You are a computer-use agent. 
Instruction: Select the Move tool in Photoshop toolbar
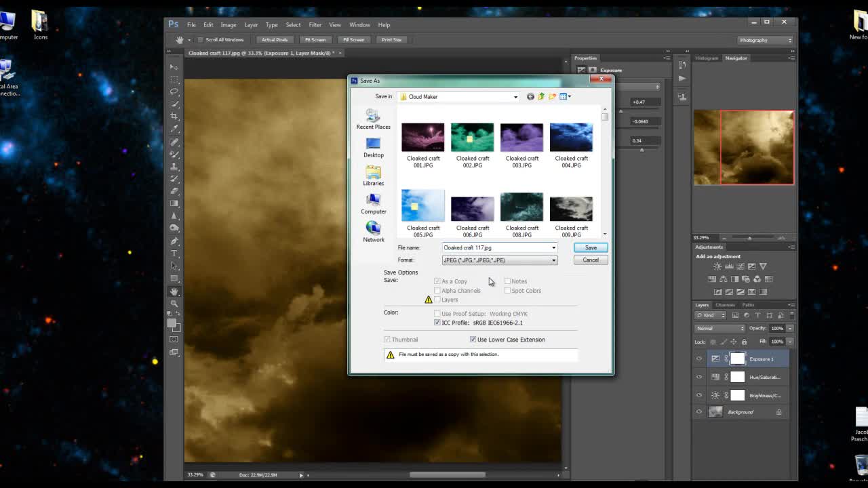point(174,67)
